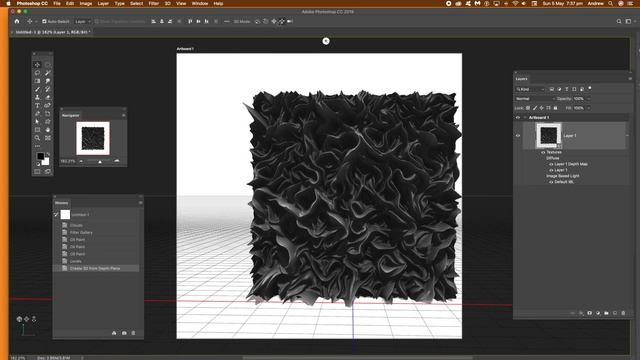
Task: Zoom in large mountain icon in Navigator
Action: [x=117, y=161]
